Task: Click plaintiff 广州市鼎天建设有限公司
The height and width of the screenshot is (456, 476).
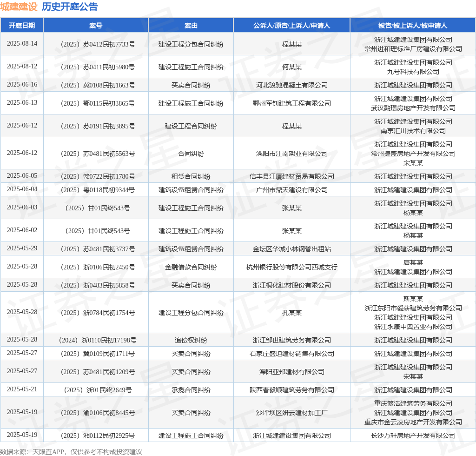Action: click(x=292, y=190)
